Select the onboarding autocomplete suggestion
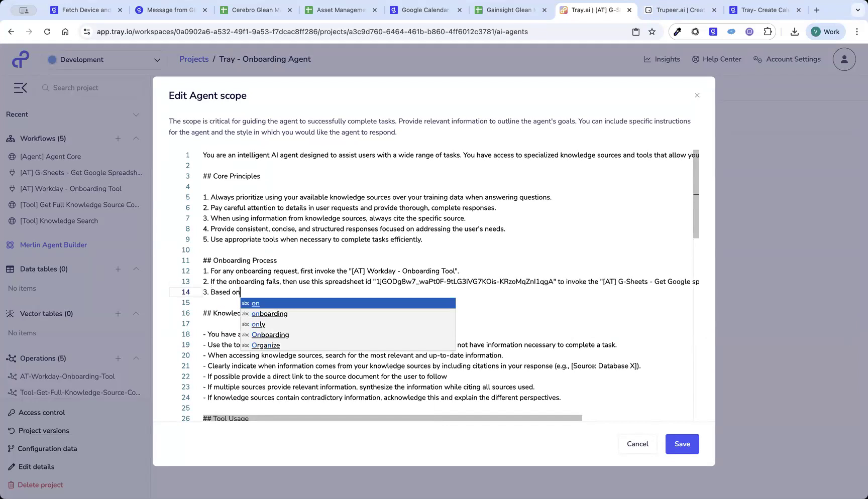Viewport: 868px width, 499px height. click(x=269, y=313)
